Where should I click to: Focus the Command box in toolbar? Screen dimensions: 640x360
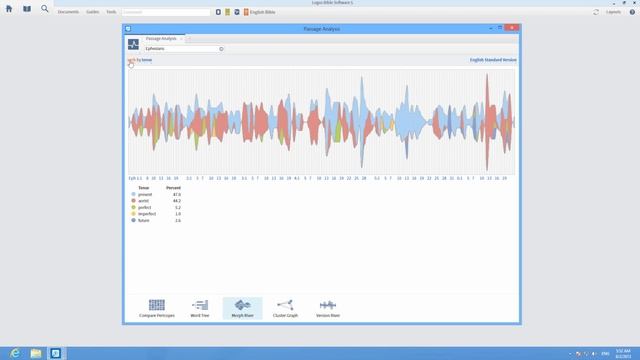pyautogui.click(x=166, y=12)
